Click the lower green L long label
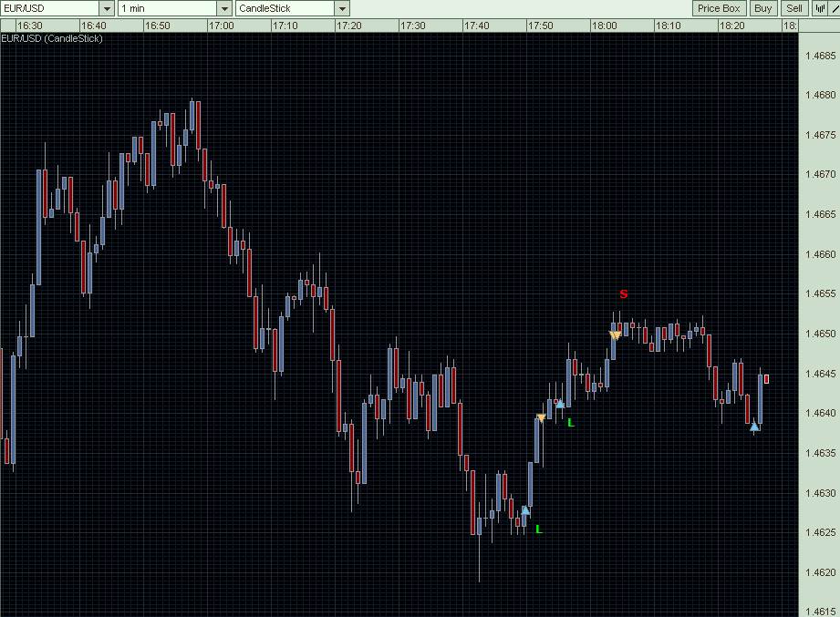The height and width of the screenshot is (617, 840). pyautogui.click(x=539, y=529)
